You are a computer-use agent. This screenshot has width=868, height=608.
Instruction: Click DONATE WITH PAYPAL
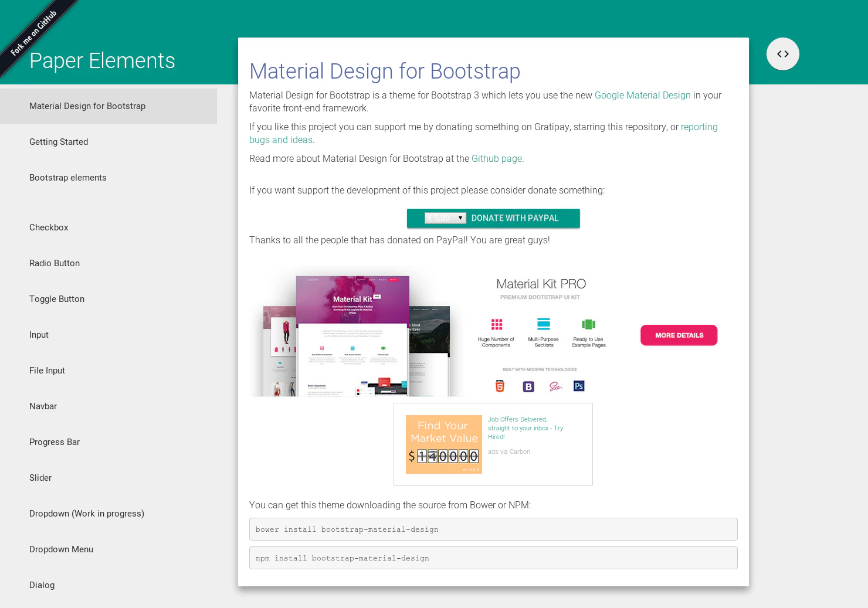tap(515, 218)
